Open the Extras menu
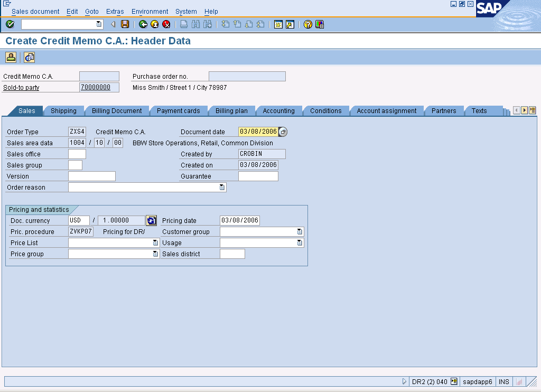Viewport: 541px width, 392px height. pos(115,12)
